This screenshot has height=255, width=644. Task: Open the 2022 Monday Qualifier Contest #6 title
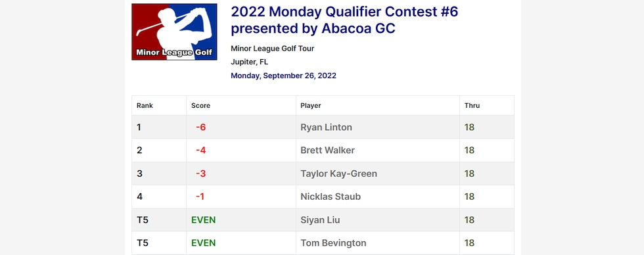click(344, 20)
